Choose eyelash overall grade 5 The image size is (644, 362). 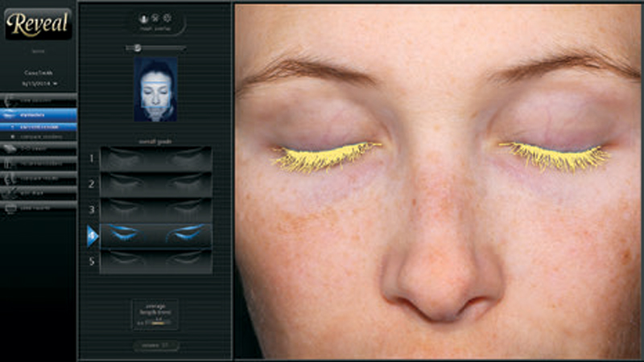pos(156,261)
